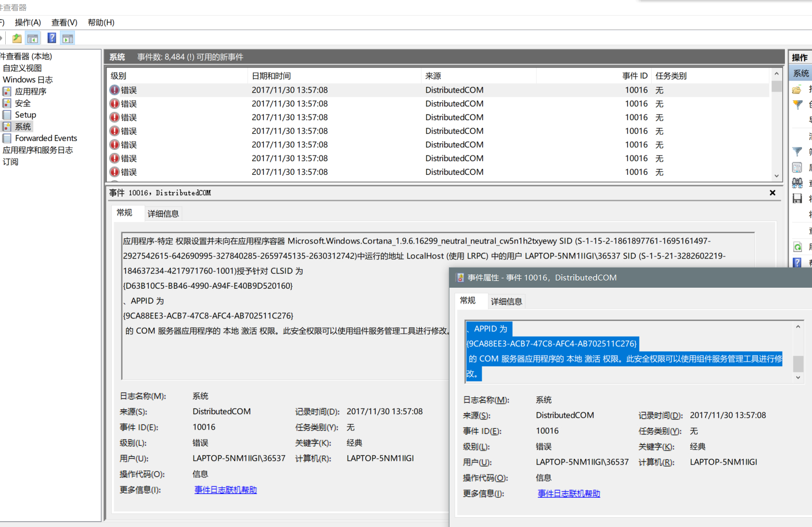The image size is (812, 527).
Task: Click the filter current log funnel icon
Action: 797,152
